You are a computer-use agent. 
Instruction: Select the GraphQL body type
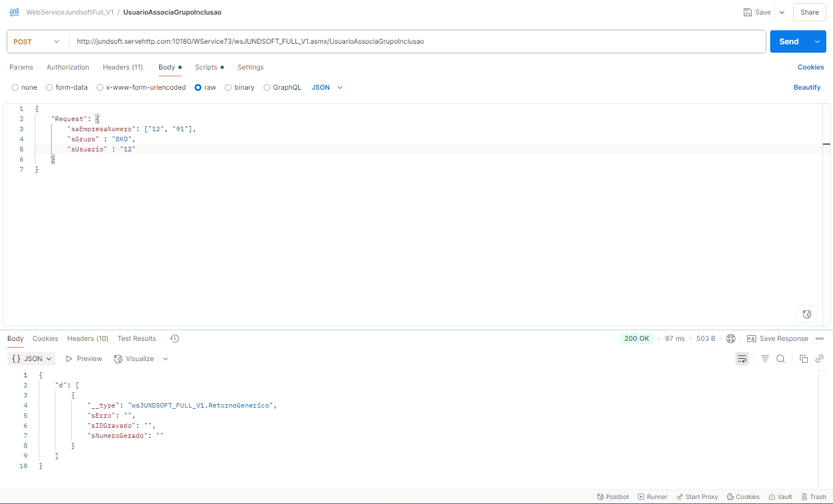[267, 87]
